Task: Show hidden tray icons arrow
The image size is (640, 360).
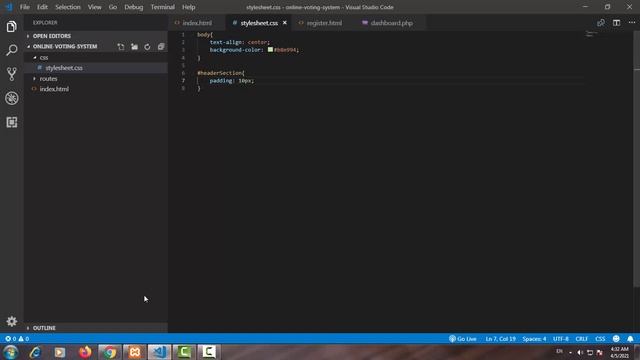Action: (570, 353)
